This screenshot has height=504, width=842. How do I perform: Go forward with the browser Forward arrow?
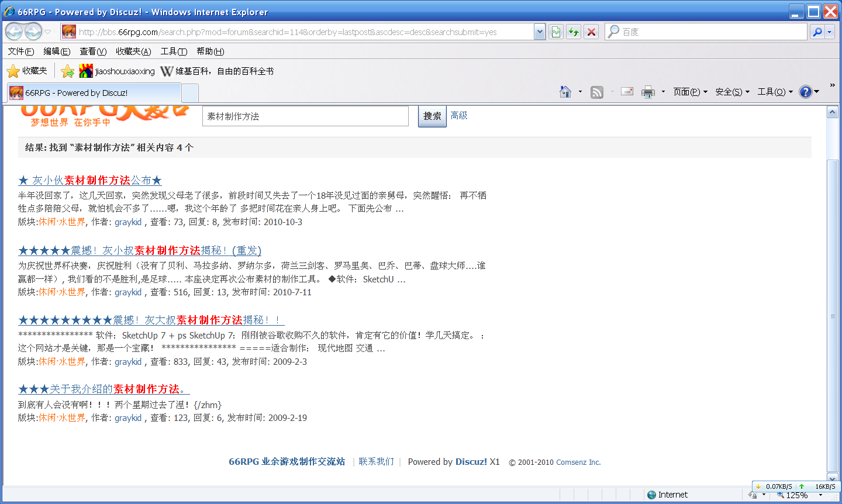coord(33,32)
